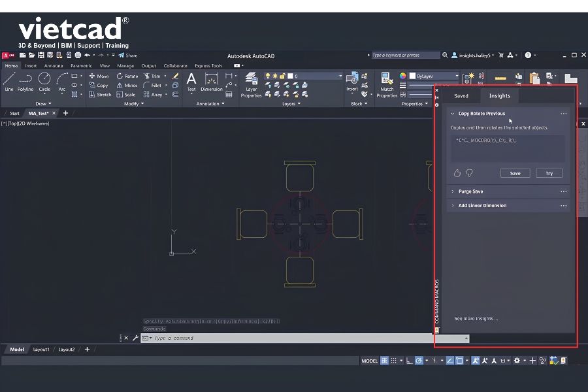
Task: Switch to Layout1 tab
Action: (x=41, y=350)
